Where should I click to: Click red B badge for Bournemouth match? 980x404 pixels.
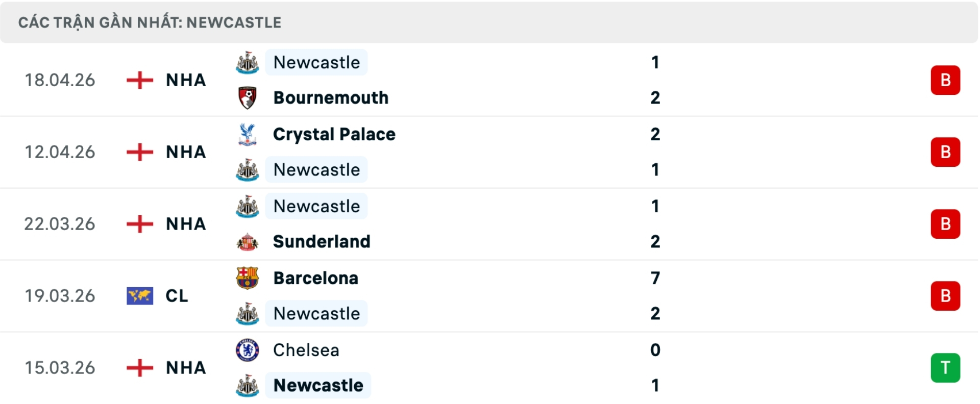[945, 80]
